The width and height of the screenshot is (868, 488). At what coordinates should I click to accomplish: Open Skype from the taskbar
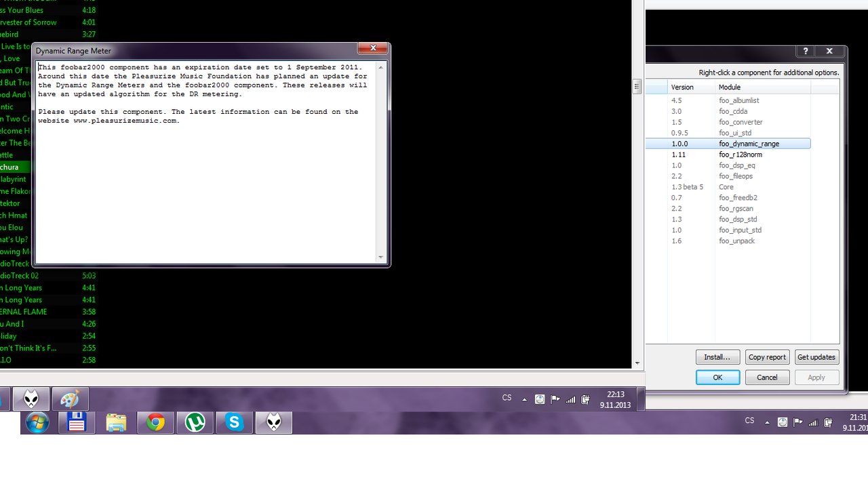235,423
